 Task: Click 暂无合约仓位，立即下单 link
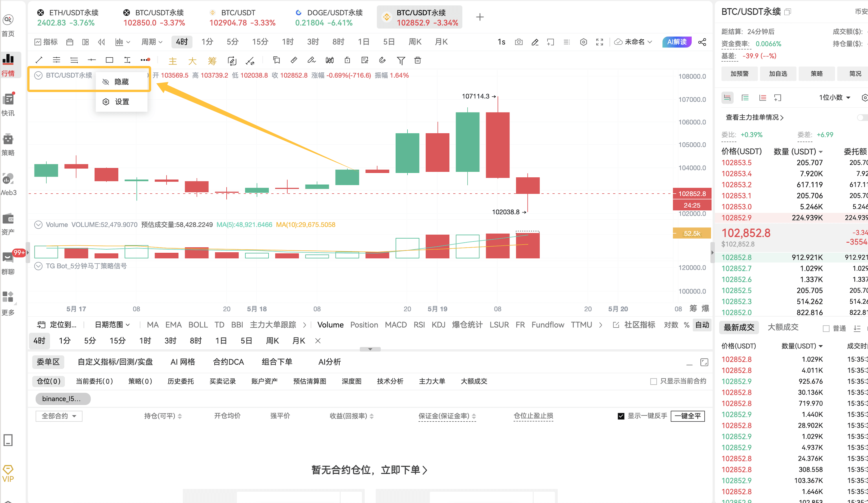click(x=370, y=470)
